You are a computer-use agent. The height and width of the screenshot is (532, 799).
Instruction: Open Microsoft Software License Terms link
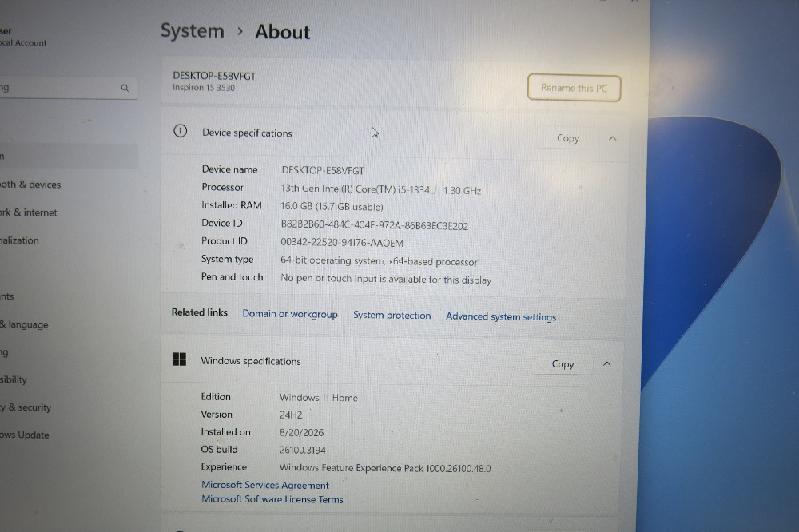point(272,499)
